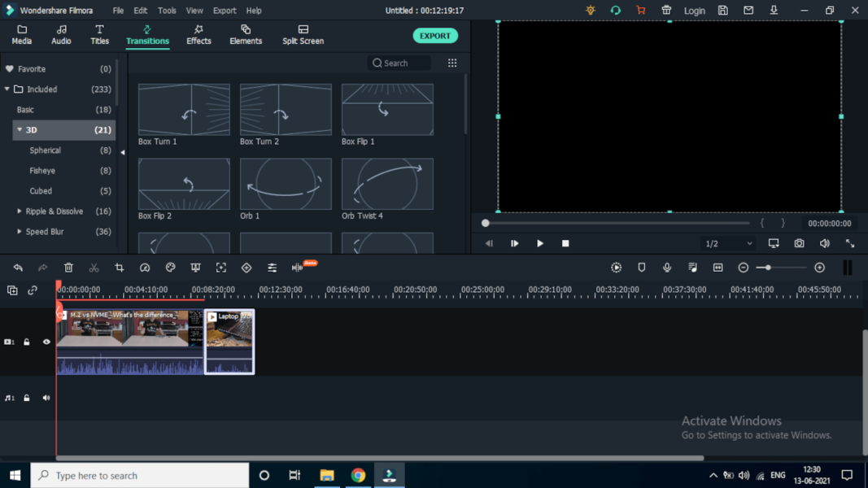Open the Export menu
Image resolution: width=868 pixels, height=488 pixels.
click(x=225, y=10)
